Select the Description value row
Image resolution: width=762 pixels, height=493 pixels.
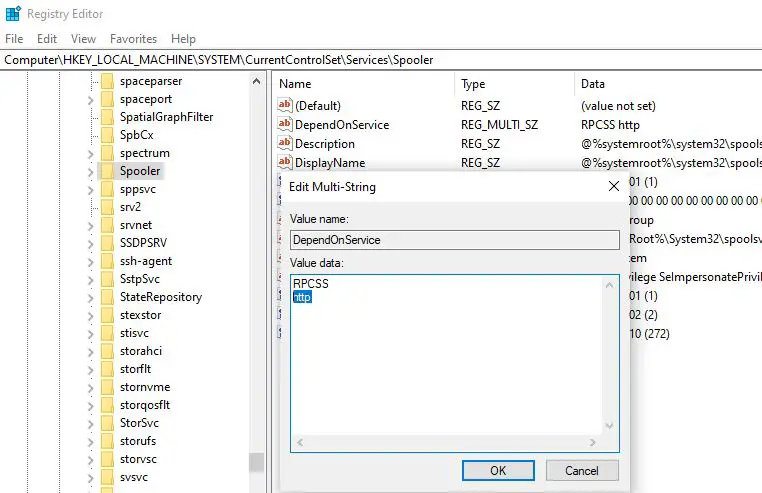[518, 144]
